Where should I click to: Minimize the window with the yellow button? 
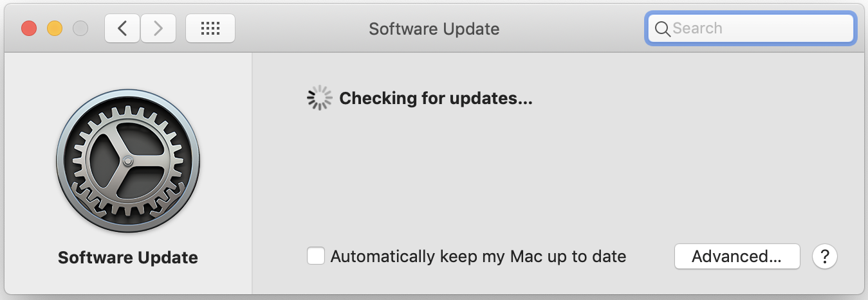[x=55, y=28]
